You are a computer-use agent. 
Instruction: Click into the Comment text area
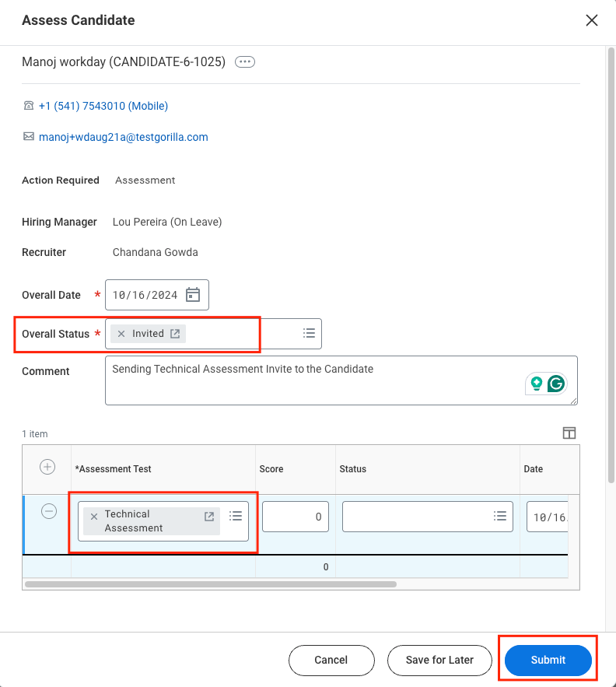(341, 380)
